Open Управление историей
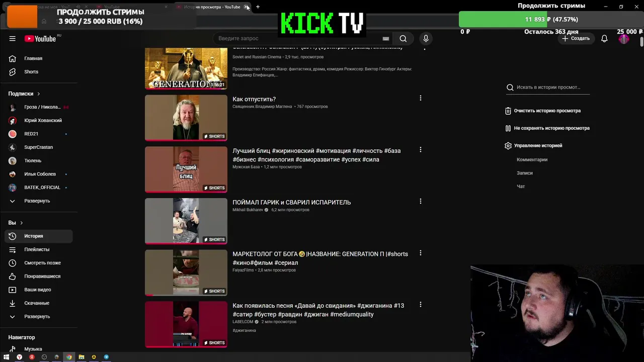Viewport: 644px width, 362px height. pos(534,146)
